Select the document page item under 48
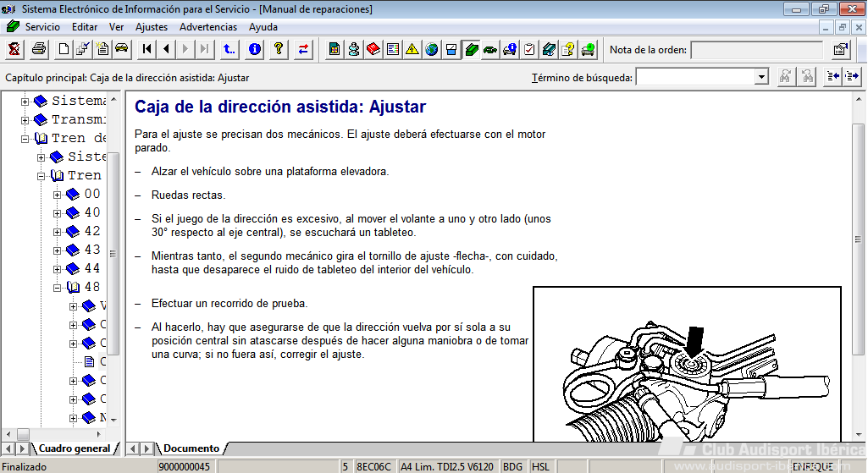The height and width of the screenshot is (473, 868). point(89,362)
